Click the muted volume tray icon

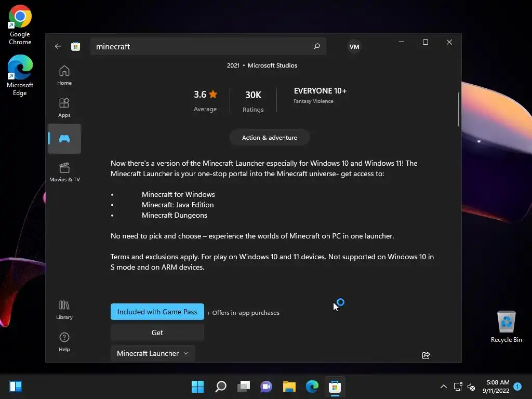[471, 387]
